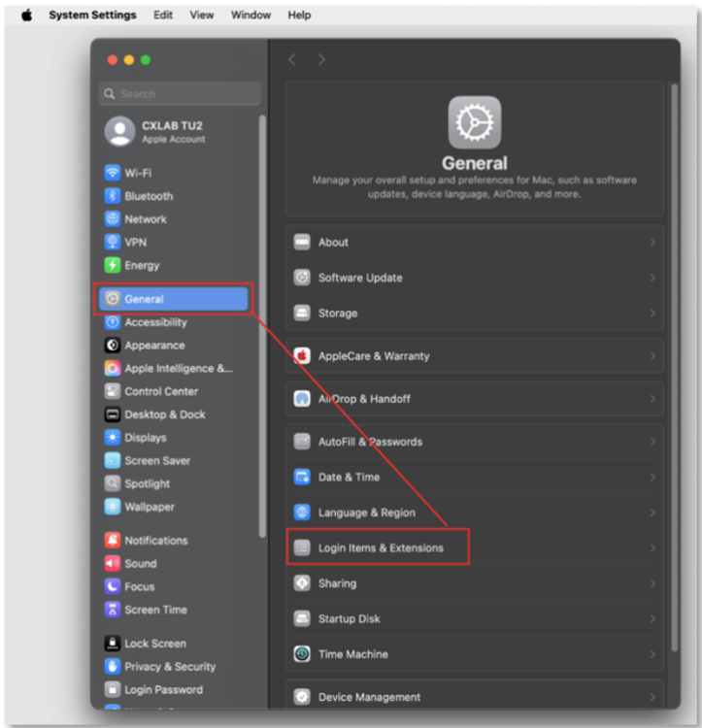Open Login Items & Extensions
Image resolution: width=702 pixels, height=728 pixels.
380,548
